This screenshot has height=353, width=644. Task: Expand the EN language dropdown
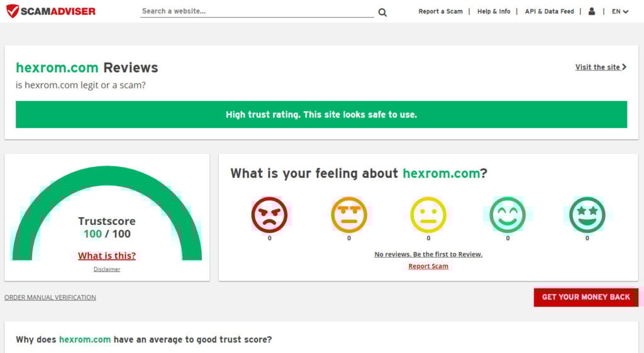coord(619,11)
